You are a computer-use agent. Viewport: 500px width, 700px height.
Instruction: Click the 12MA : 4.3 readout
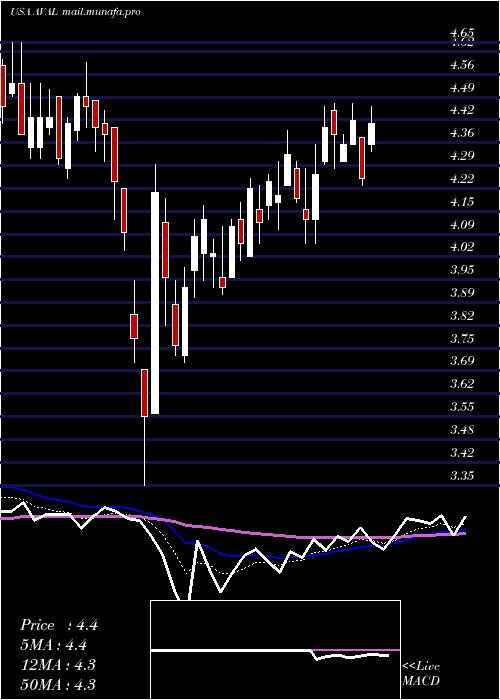point(58,665)
